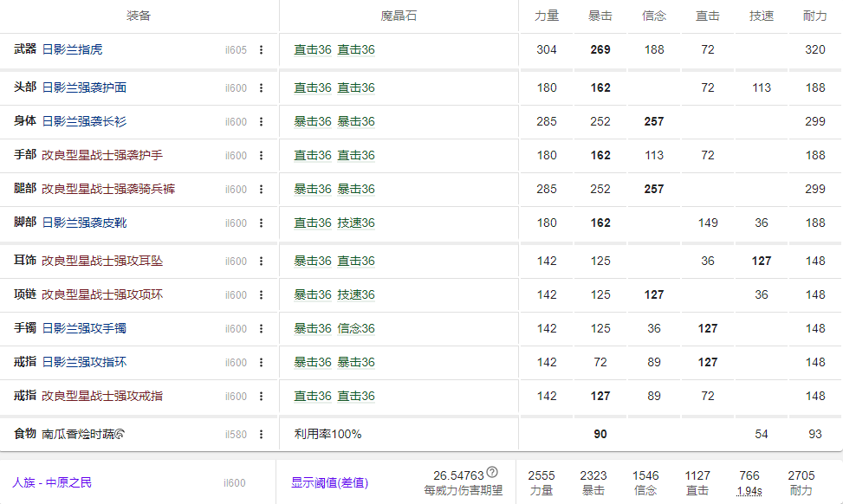This screenshot has height=504, width=843.
Task: Open the 技速36 materia slot on 项链
Action: 358,294
